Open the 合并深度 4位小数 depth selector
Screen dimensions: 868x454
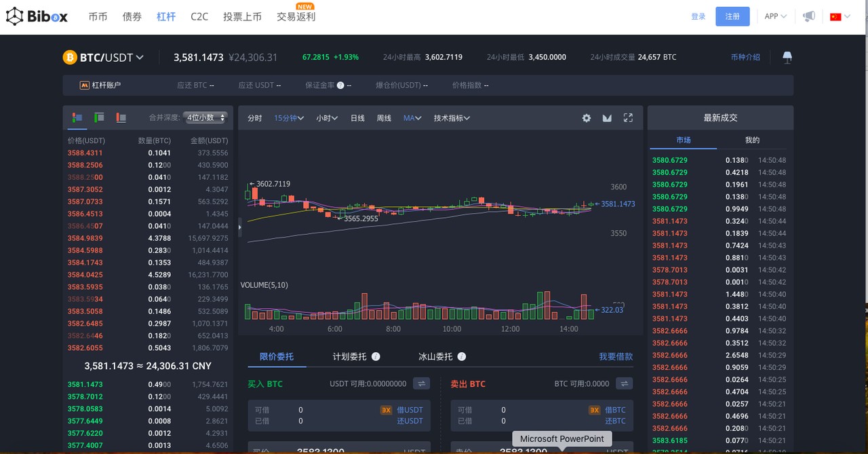[x=205, y=118]
